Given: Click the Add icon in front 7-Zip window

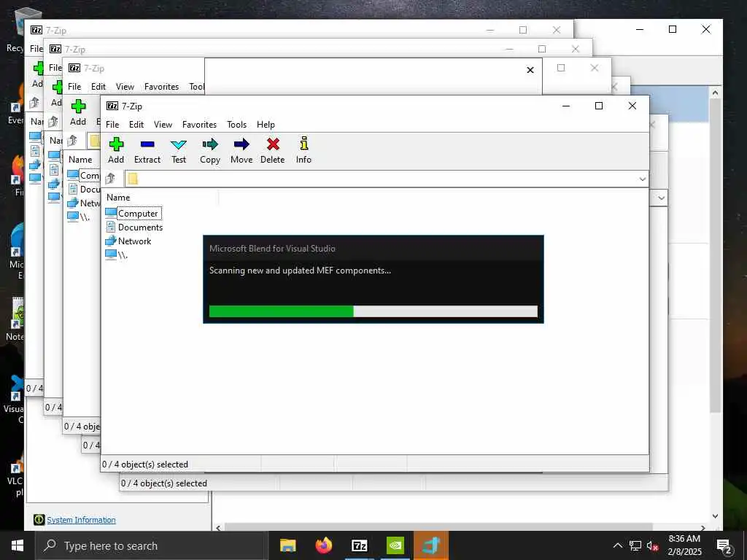Looking at the screenshot, I should [116, 144].
